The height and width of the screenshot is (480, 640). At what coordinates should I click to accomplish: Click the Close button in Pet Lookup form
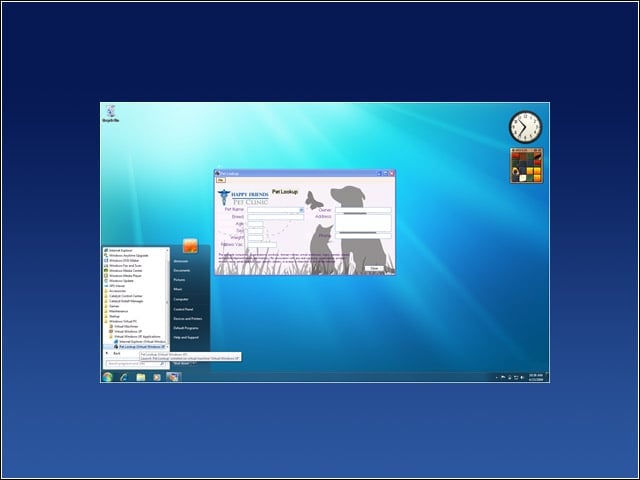pos(374,269)
